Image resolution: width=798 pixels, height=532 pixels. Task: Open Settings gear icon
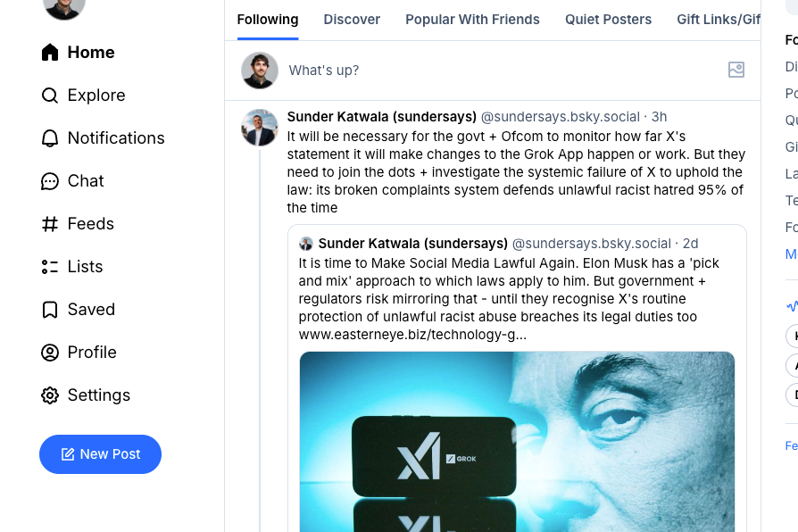[x=50, y=395]
